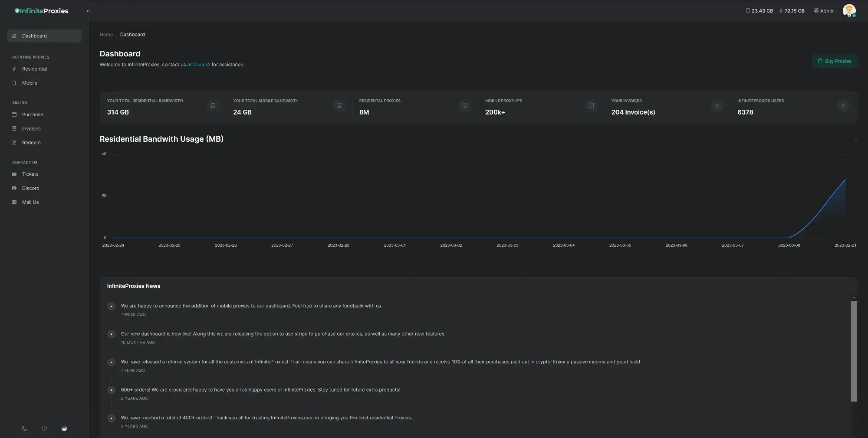The height and width of the screenshot is (438, 868).
Task: Collapse the sidebar with the arrow icon
Action: [88, 11]
